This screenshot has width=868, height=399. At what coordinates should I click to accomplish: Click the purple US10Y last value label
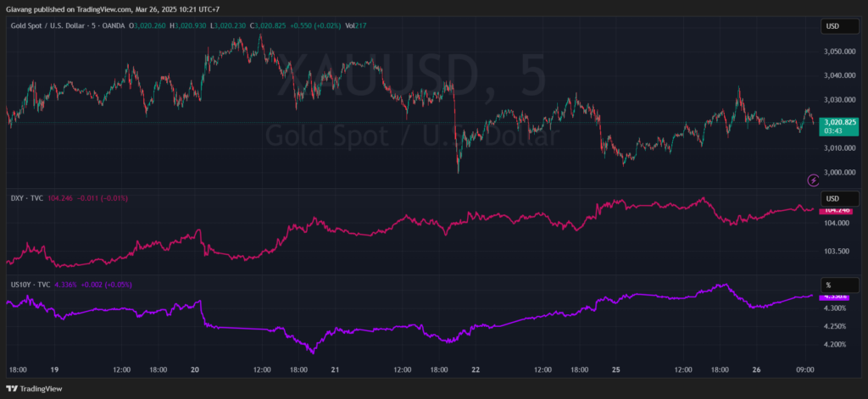839,296
